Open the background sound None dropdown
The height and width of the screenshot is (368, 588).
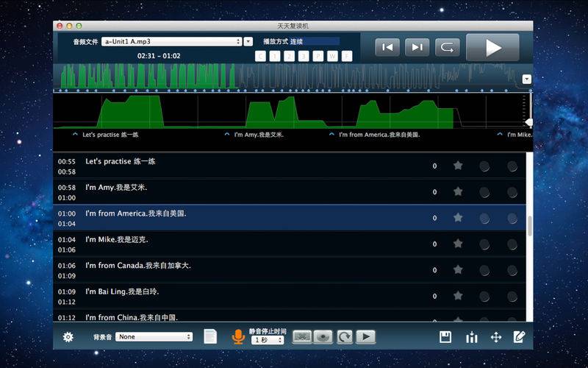click(154, 337)
